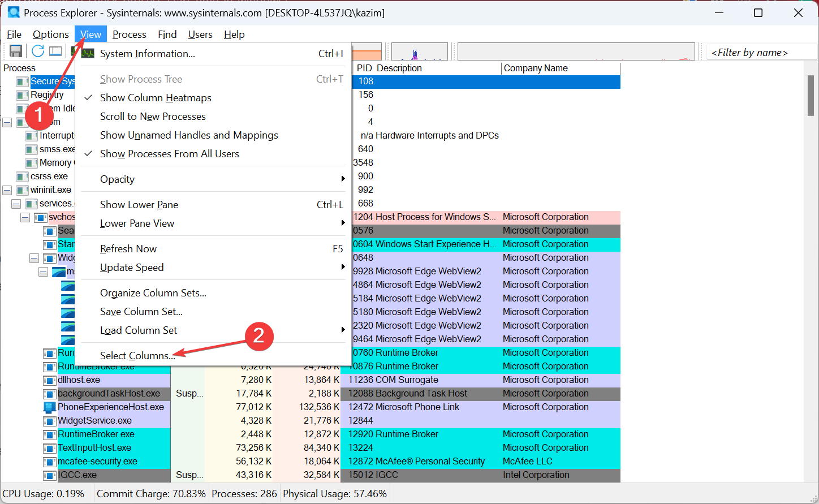Viewport: 819px width, 504px height.
Task: Click the PhoneExperienceHost.exe phone icon
Action: pyautogui.click(x=50, y=407)
